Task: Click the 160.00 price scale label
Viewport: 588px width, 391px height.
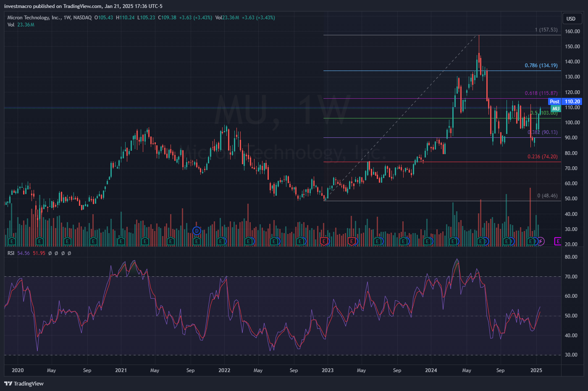Action: 572,31
